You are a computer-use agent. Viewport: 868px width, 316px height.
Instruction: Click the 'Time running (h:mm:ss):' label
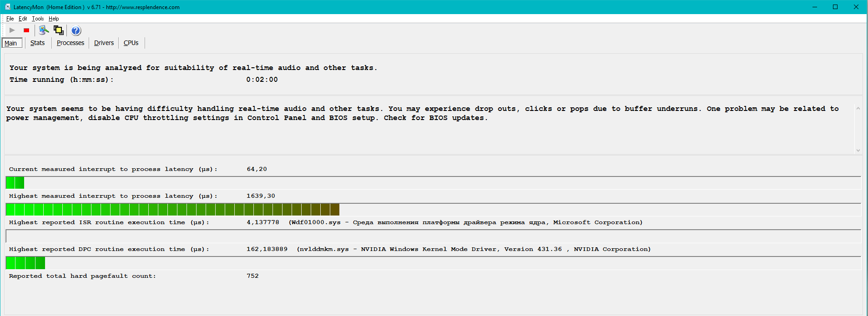pos(61,80)
